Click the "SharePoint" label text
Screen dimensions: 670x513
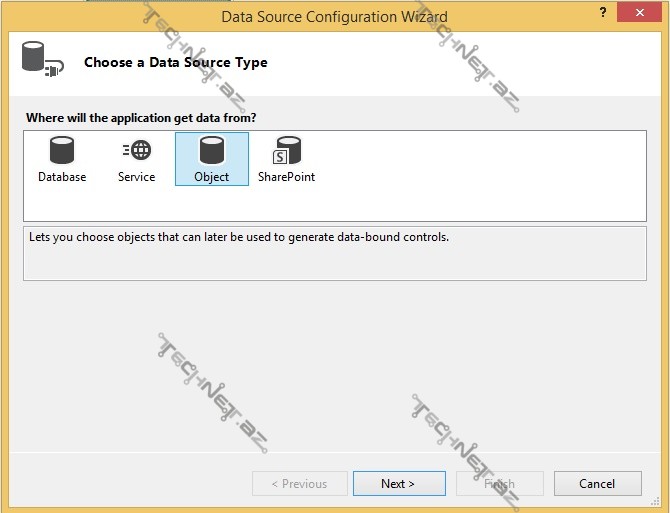(x=286, y=177)
